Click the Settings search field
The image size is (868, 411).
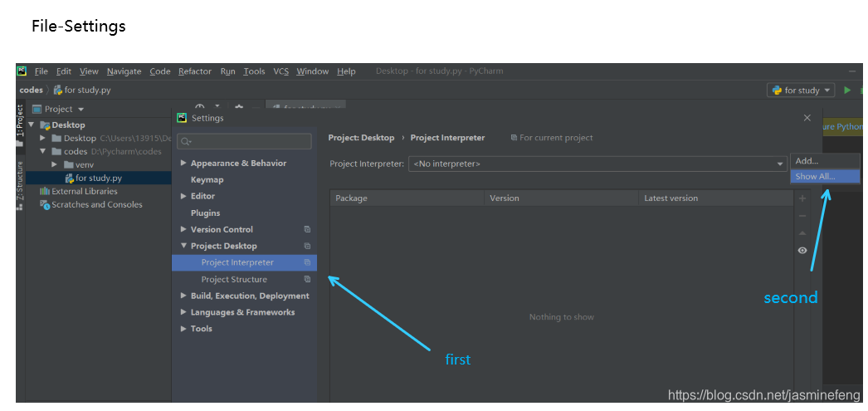click(244, 142)
